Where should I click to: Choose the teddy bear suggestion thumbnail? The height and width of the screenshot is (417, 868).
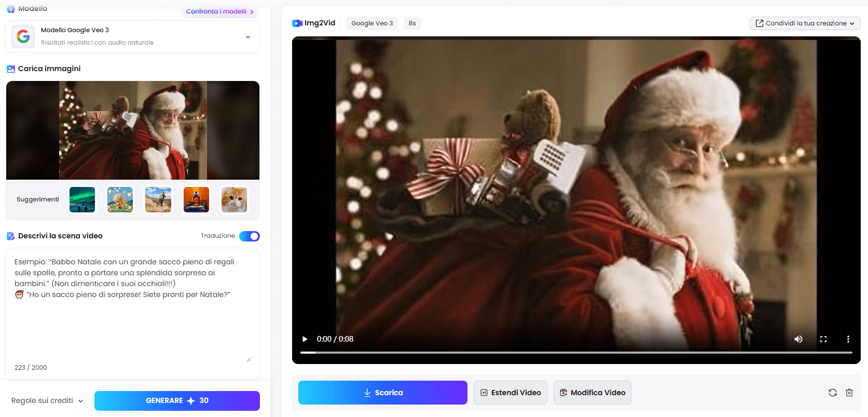pos(120,199)
